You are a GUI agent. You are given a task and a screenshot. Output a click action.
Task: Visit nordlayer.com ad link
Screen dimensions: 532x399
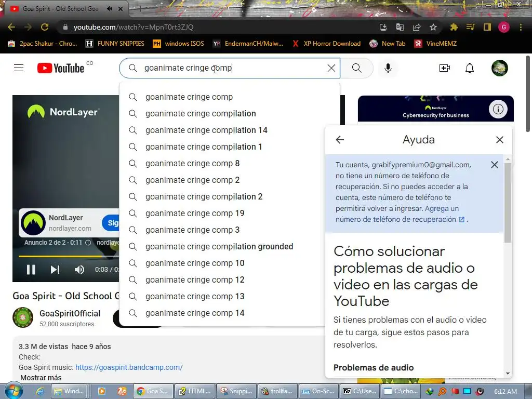pyautogui.click(x=70, y=229)
